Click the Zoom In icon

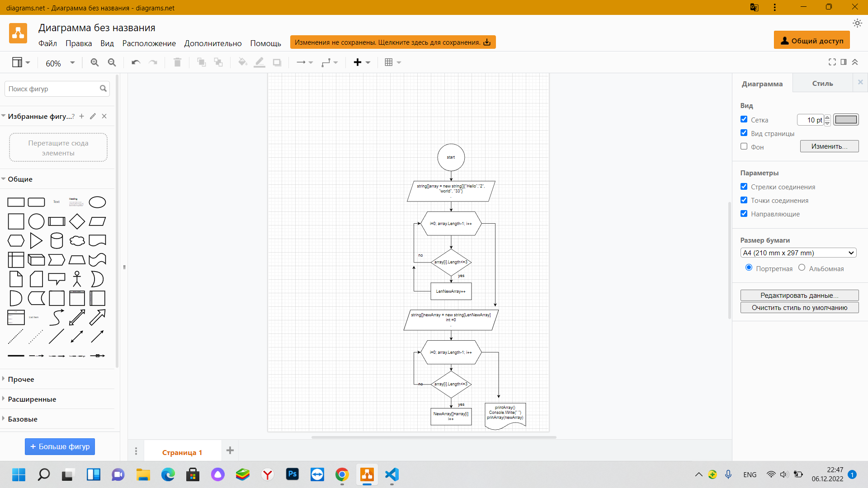click(94, 62)
